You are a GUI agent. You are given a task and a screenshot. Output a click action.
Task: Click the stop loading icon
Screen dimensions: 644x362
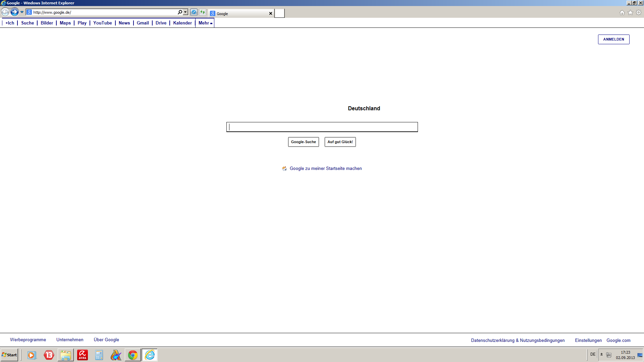click(x=194, y=12)
